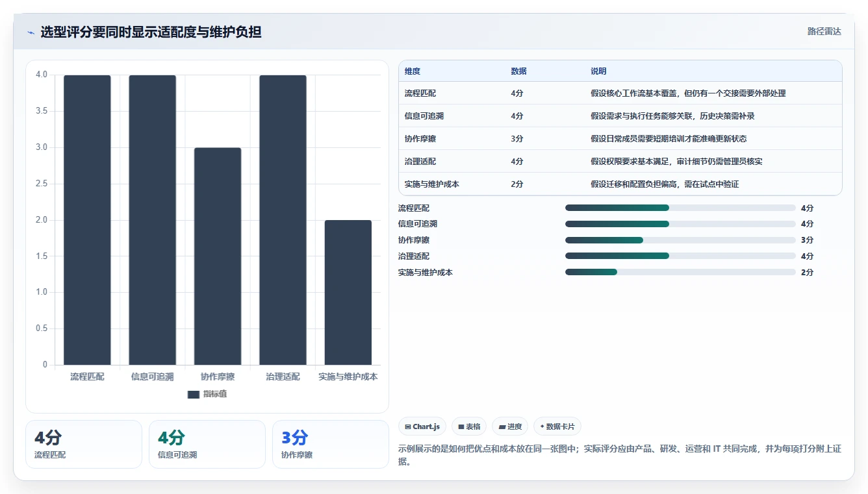Viewport: 868px width, 494px height.
Task: Click the 实施与维护成本 bar in the chart
Action: point(348,293)
